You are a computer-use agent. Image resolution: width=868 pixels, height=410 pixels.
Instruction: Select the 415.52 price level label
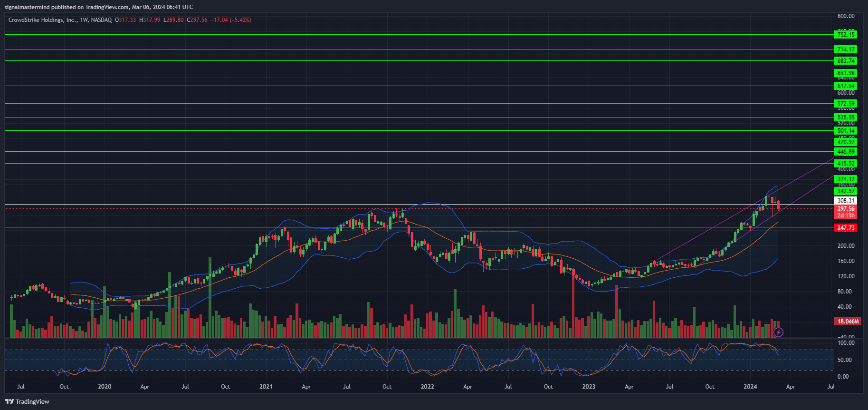(x=846, y=164)
